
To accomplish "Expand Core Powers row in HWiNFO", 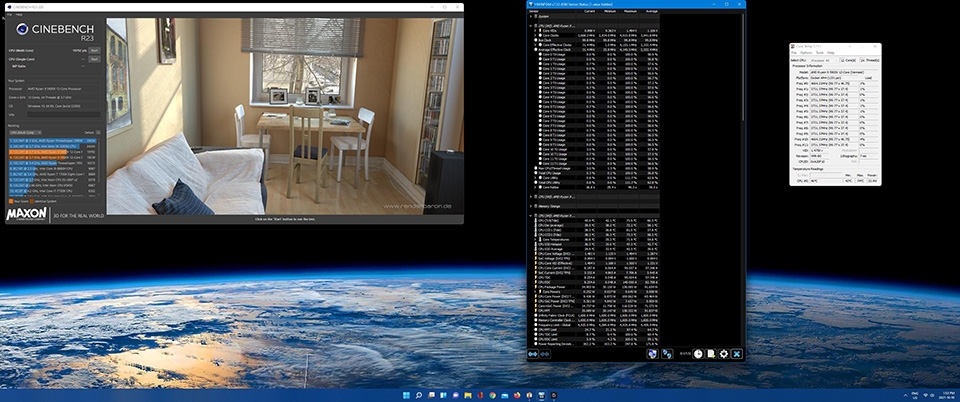I will [536, 291].
